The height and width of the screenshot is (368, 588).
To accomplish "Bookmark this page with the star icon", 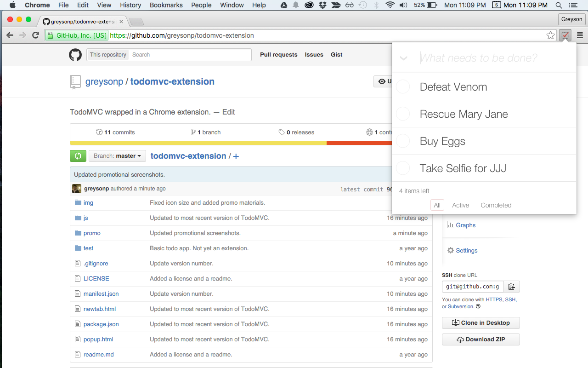I will tap(550, 35).
